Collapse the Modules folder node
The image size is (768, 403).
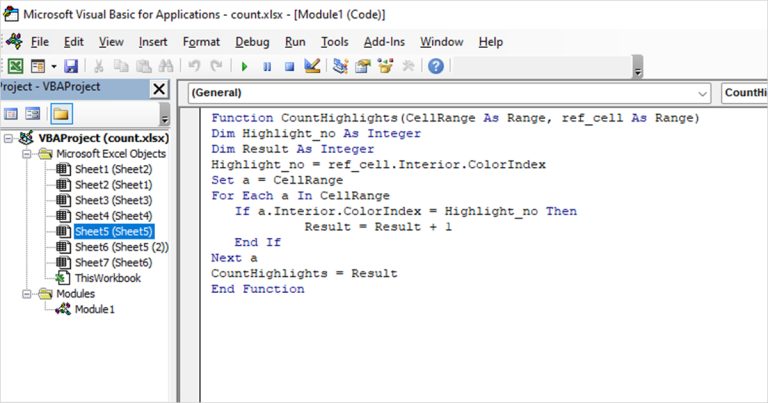(27, 294)
